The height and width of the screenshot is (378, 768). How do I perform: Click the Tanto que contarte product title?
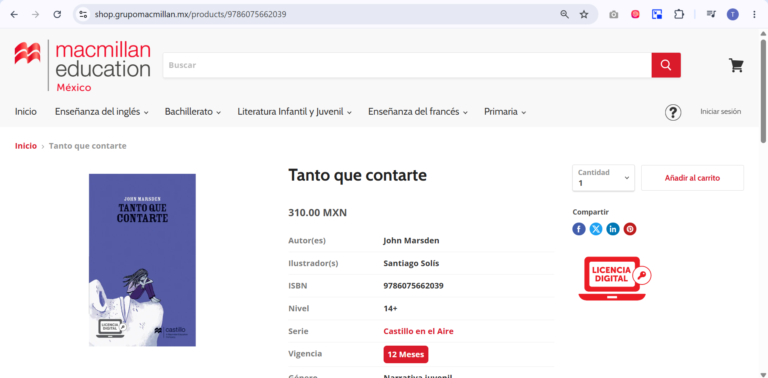point(358,175)
